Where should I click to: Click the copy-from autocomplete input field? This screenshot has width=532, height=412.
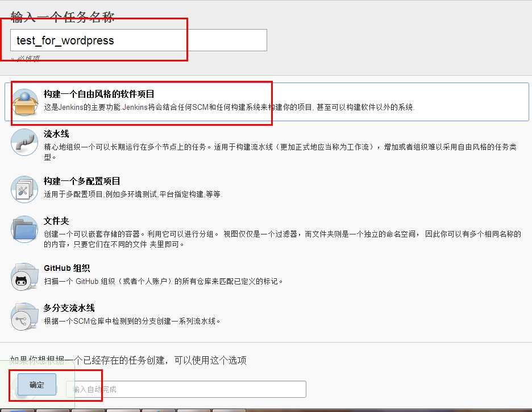[186, 389]
